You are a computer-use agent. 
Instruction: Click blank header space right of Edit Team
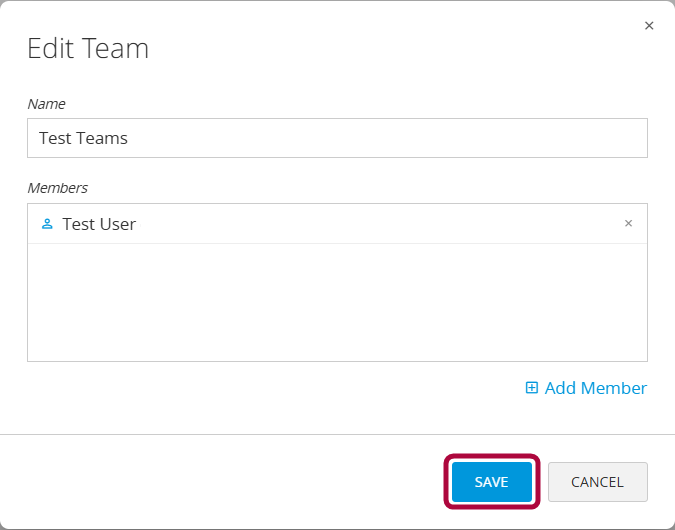point(400,48)
